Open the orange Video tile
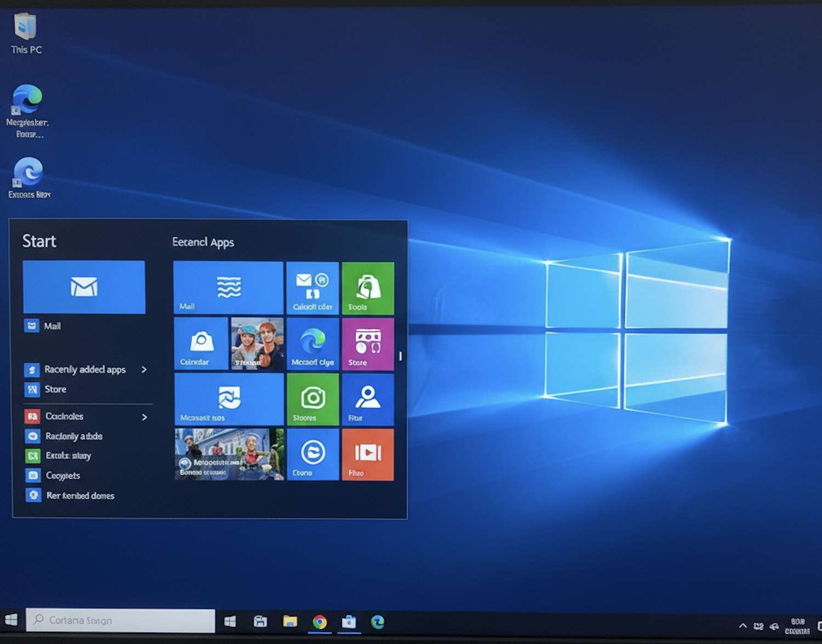Image resolution: width=822 pixels, height=644 pixels. pos(368,455)
